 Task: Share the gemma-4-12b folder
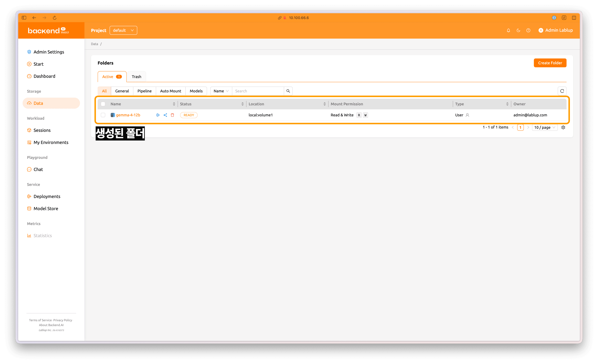(x=165, y=115)
